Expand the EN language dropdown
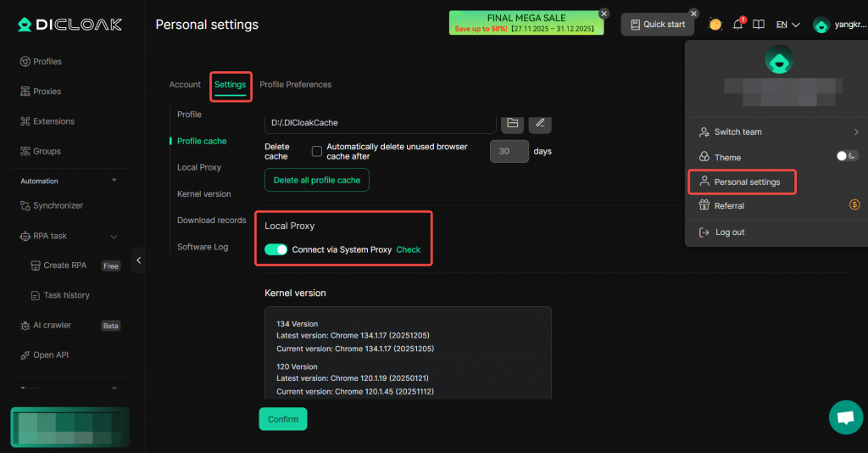The height and width of the screenshot is (453, 868). coord(787,25)
